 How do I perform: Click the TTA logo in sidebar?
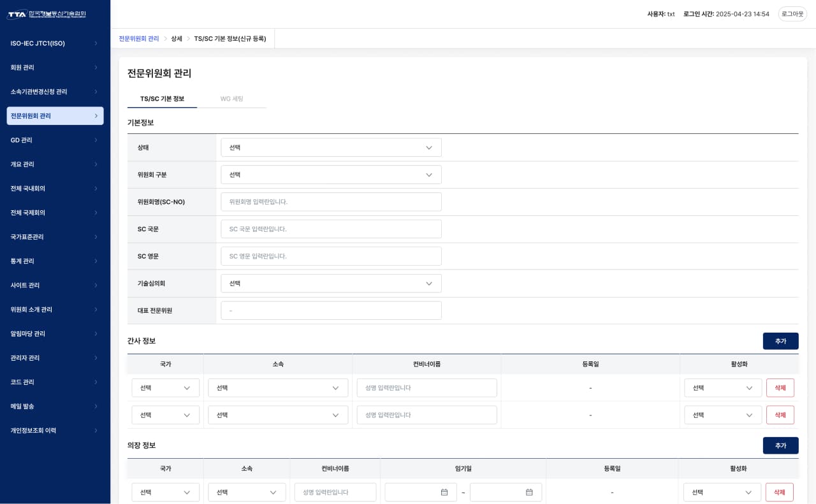tap(46, 14)
